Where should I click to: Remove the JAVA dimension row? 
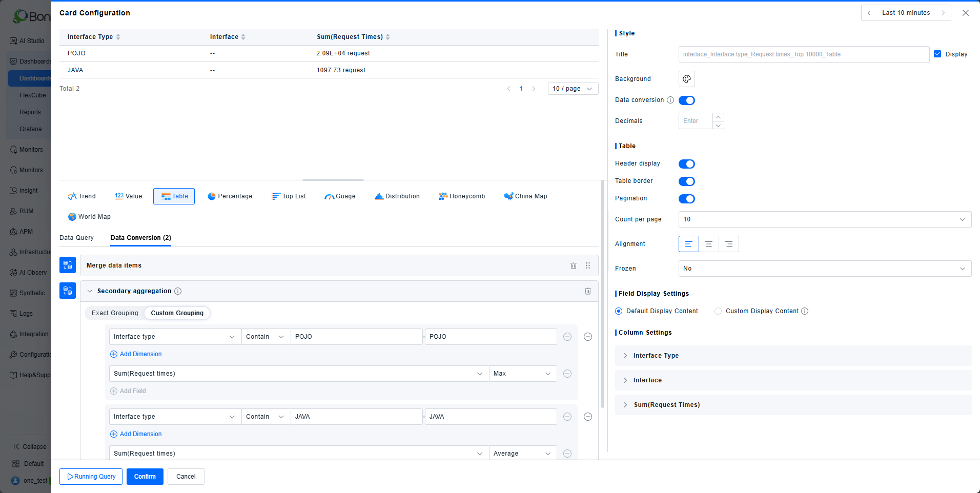coord(567,417)
